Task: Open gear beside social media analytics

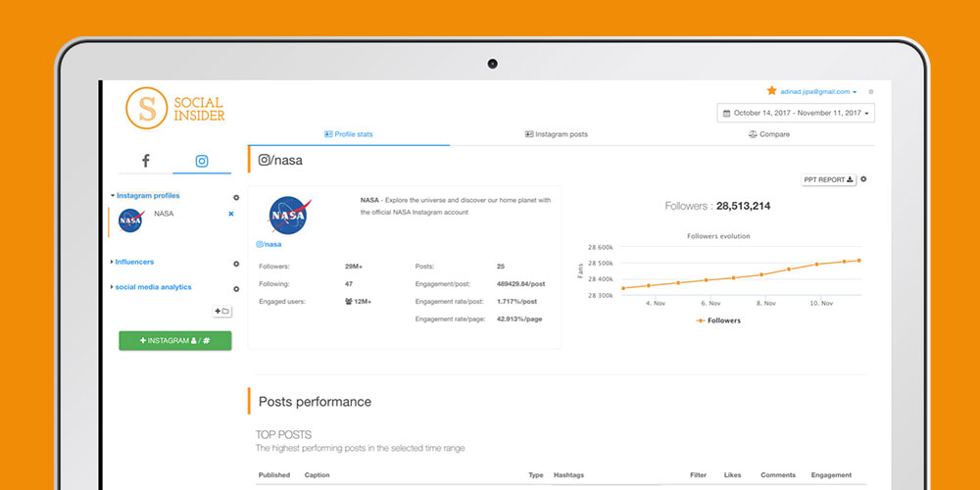Action: tap(236, 289)
